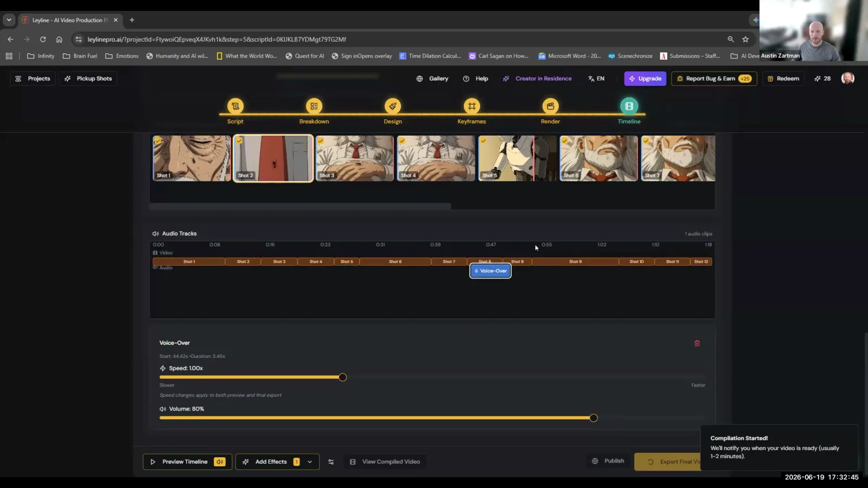Open the Breakdown step icon
Image resolution: width=868 pixels, height=488 pixels.
pos(314,106)
